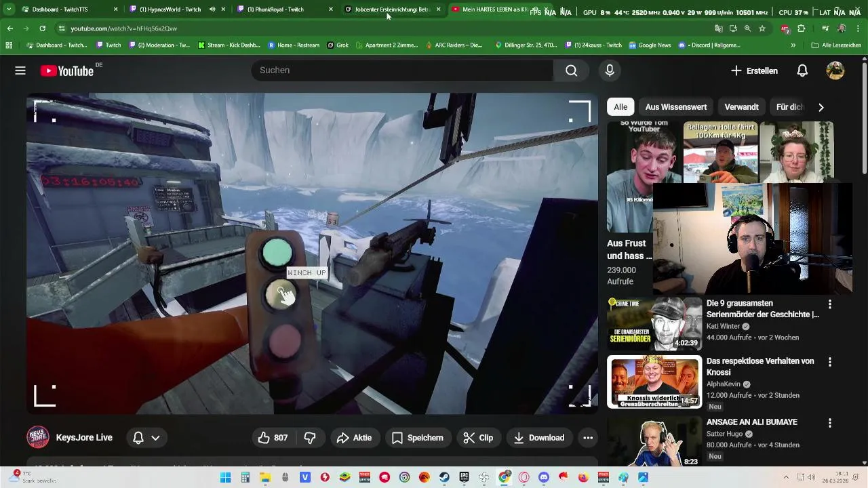Start voice search with microphone icon
Image resolution: width=868 pixels, height=488 pixels.
coord(610,70)
